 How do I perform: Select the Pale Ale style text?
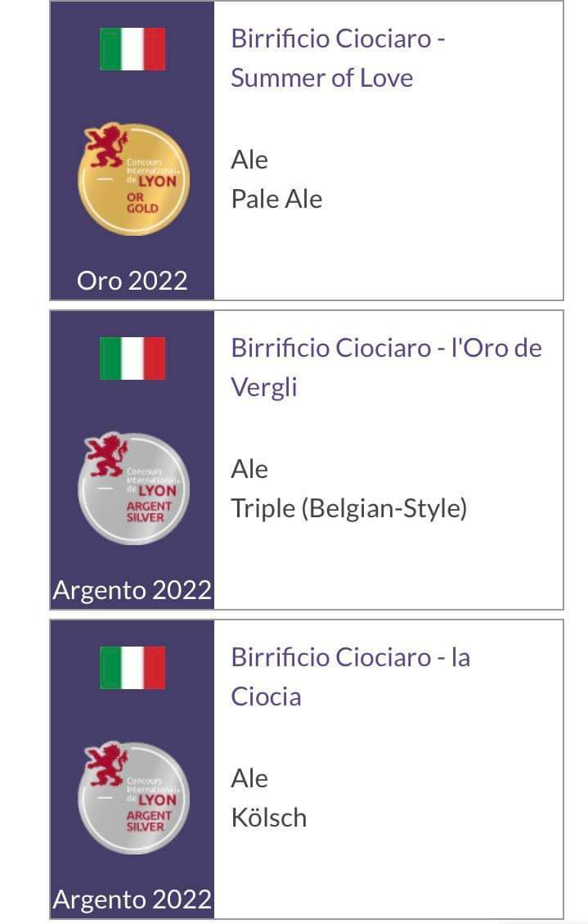[276, 199]
